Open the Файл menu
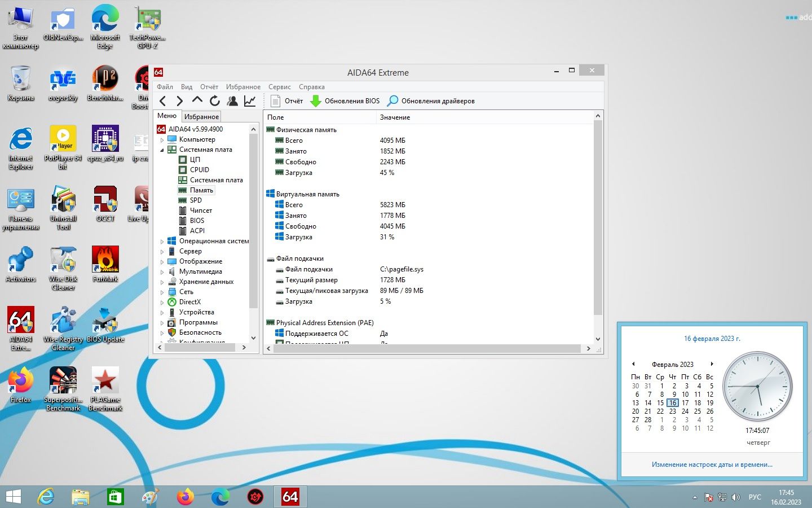 pos(165,87)
